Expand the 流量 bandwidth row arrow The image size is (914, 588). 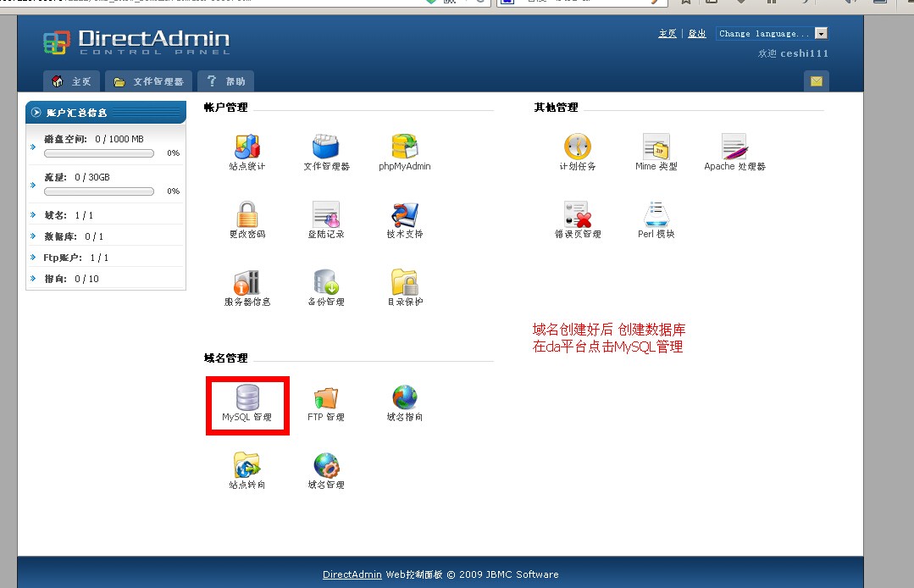pyautogui.click(x=33, y=185)
